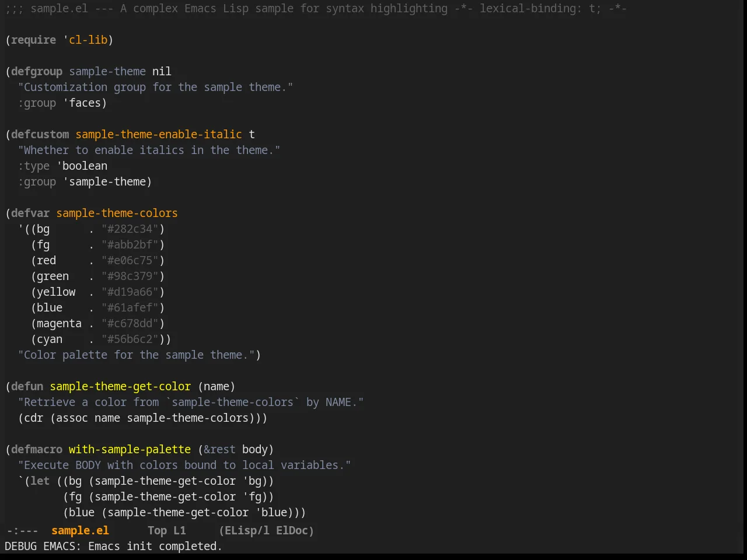Click the 'defgroup' keyword

pyautogui.click(x=37, y=71)
